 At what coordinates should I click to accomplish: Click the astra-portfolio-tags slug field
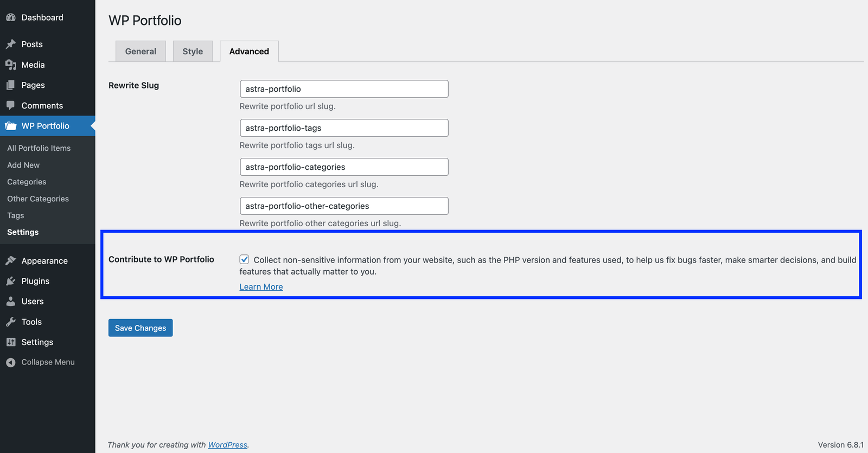344,128
